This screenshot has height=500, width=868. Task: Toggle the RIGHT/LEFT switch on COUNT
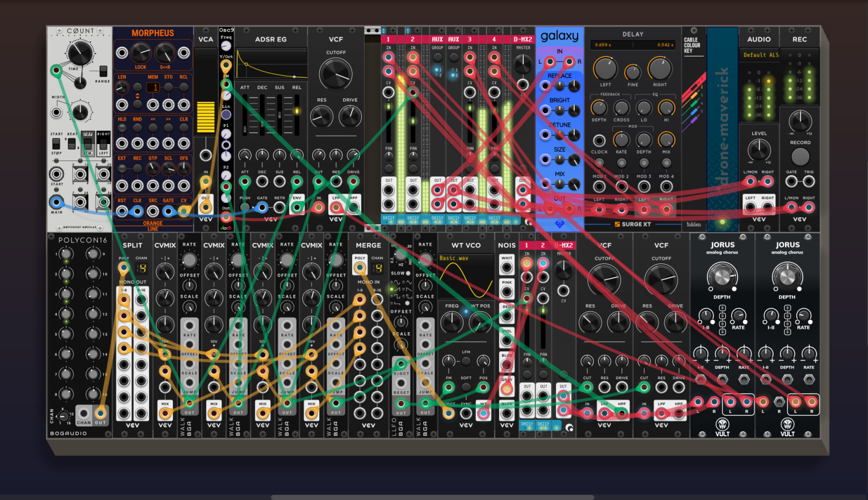103,144
